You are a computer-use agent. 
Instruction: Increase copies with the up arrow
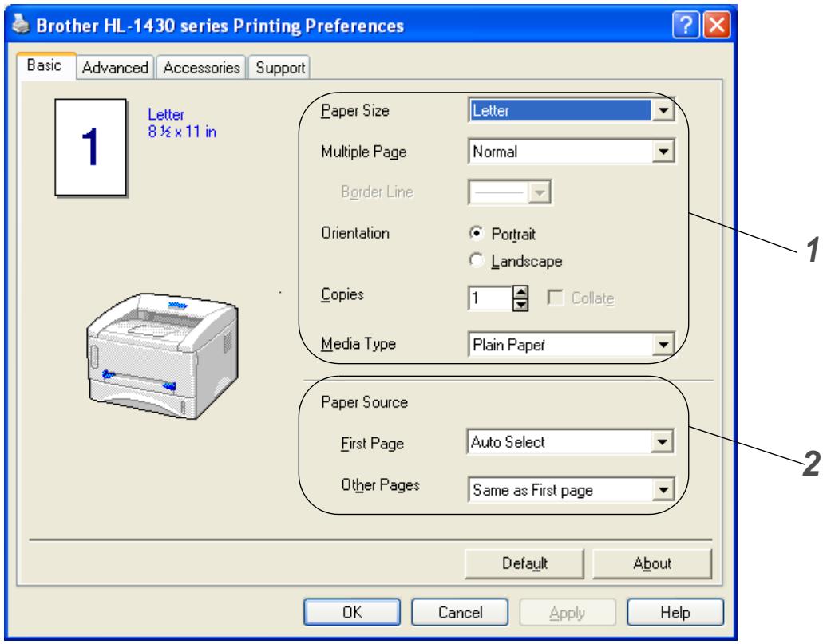click(x=520, y=292)
